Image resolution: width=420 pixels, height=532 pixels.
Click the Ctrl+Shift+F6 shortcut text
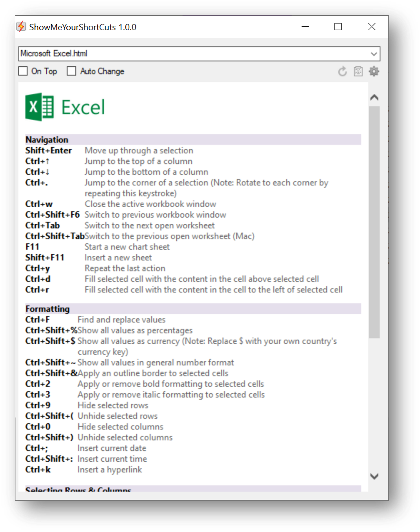coord(52,215)
